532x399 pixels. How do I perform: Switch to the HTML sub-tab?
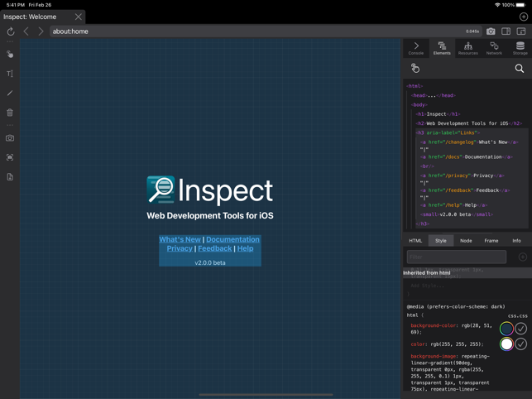(x=415, y=240)
